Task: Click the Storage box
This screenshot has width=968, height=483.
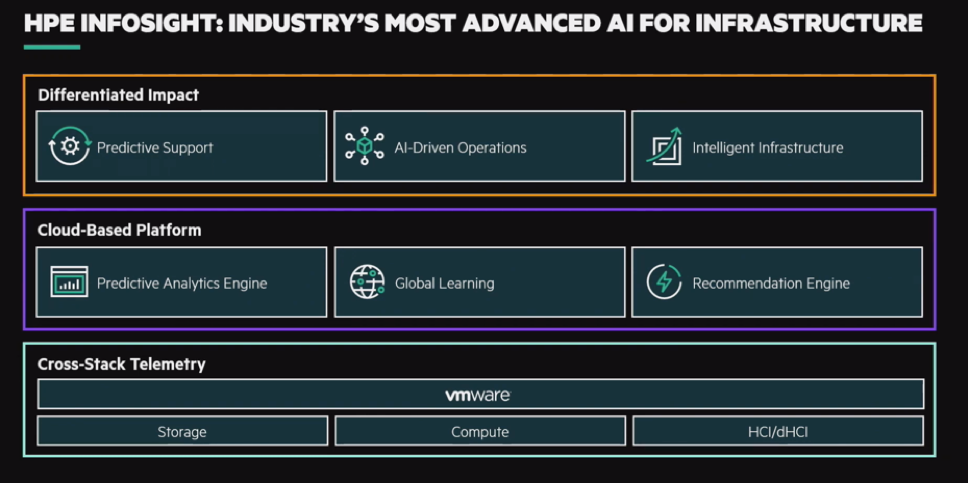Action: pyautogui.click(x=182, y=432)
